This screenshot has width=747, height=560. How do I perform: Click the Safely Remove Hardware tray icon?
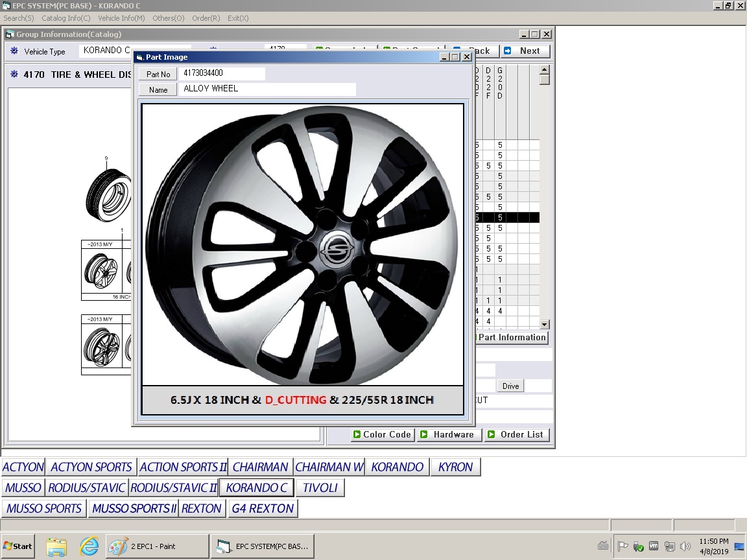[638, 546]
